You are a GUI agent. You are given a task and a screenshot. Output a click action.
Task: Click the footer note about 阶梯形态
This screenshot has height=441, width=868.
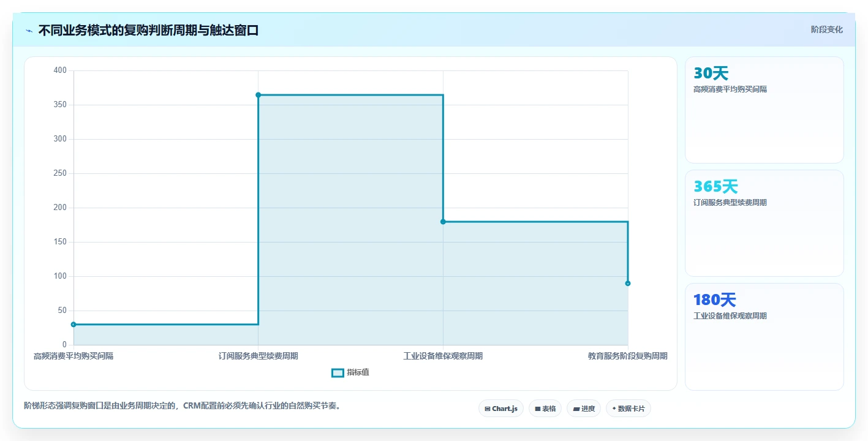pyautogui.click(x=182, y=405)
